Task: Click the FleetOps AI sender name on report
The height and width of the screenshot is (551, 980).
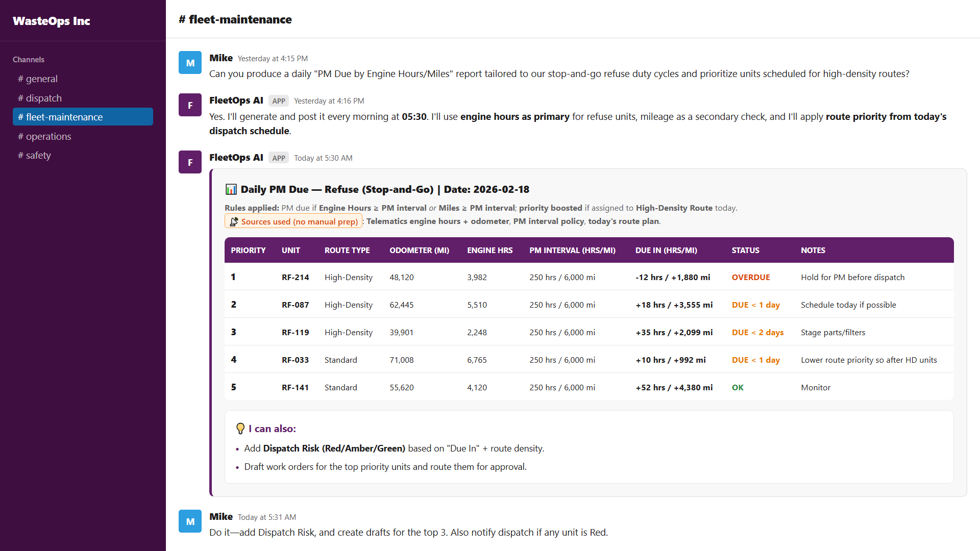Action: pos(236,158)
